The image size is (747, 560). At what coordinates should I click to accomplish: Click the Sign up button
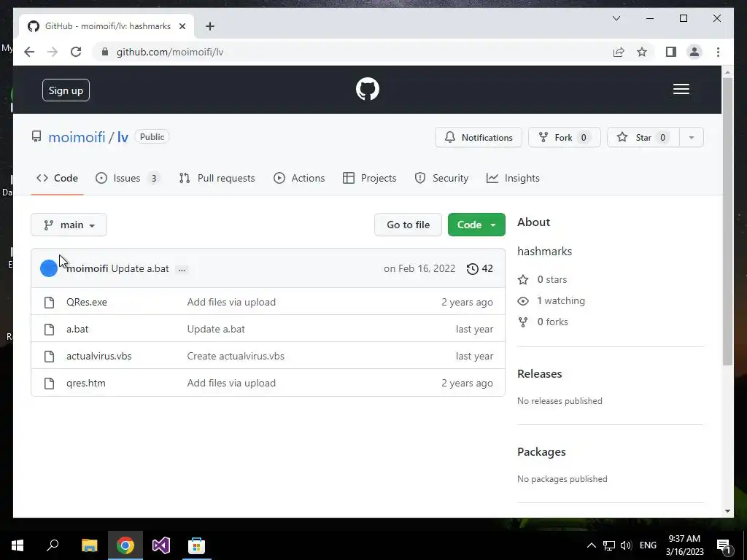click(66, 90)
